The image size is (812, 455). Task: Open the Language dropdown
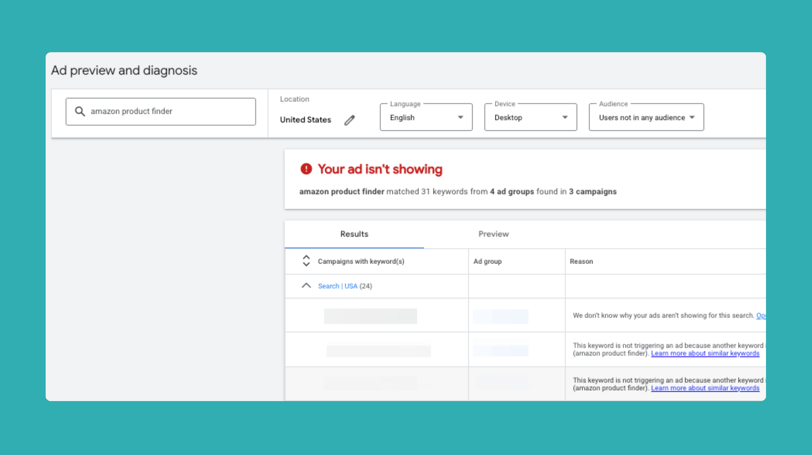426,118
